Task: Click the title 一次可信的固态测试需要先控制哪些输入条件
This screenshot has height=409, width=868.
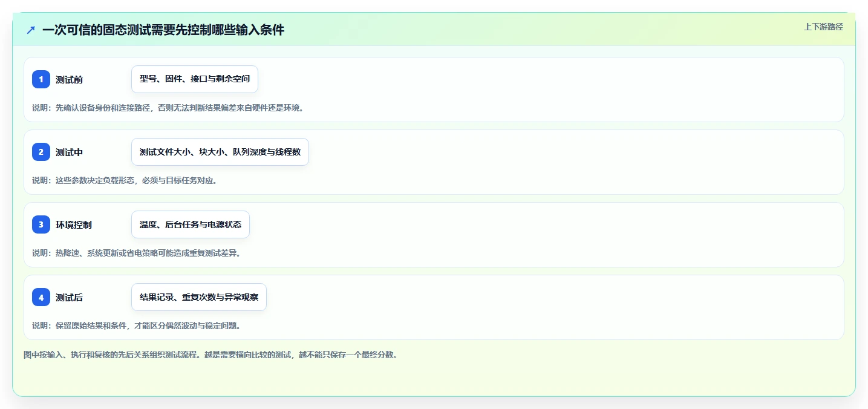Action: pyautogui.click(x=163, y=30)
